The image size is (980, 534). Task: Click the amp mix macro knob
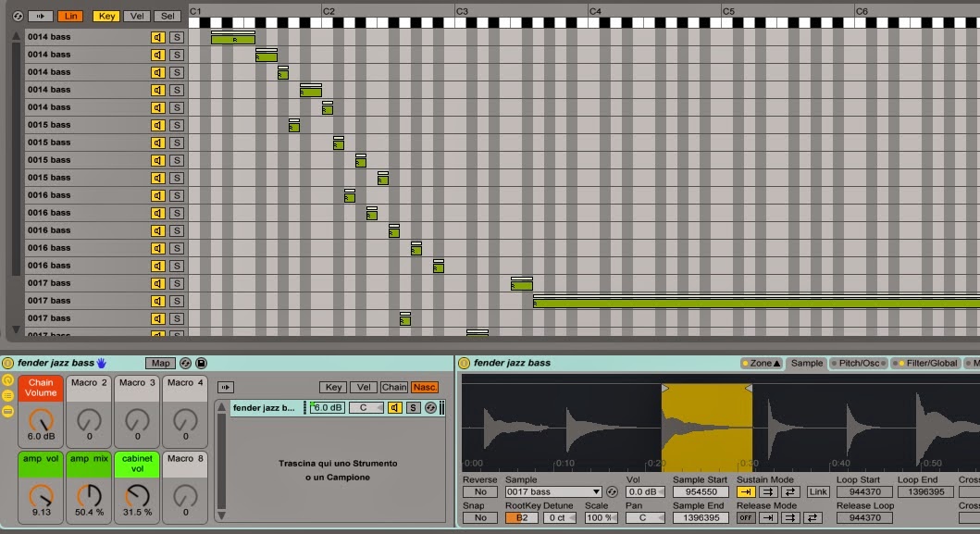(x=90, y=496)
